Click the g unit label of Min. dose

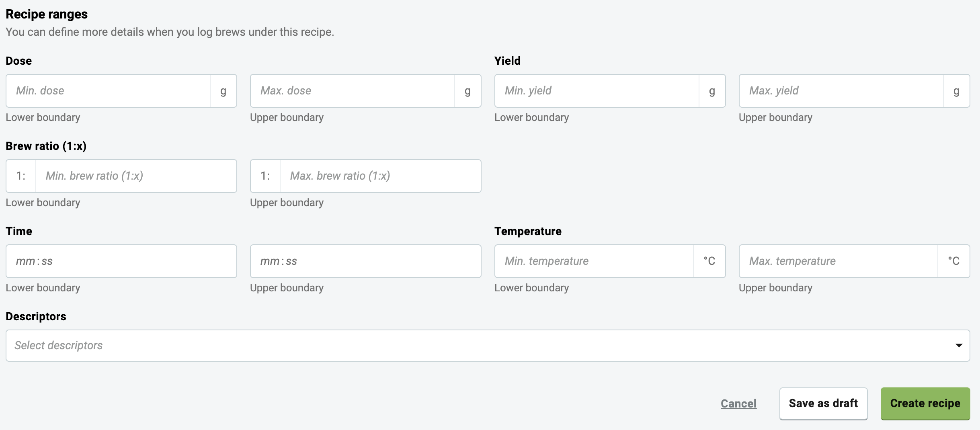[223, 91]
